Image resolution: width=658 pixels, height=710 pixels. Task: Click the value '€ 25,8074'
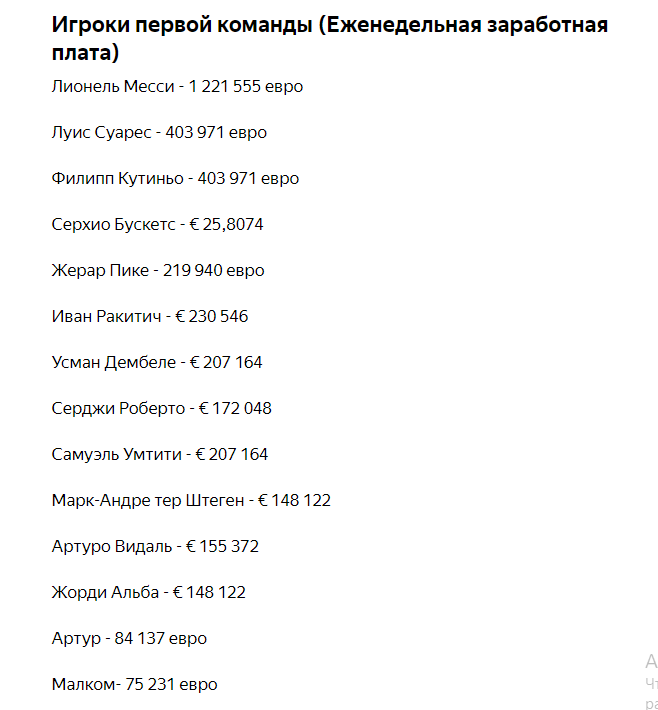point(226,225)
